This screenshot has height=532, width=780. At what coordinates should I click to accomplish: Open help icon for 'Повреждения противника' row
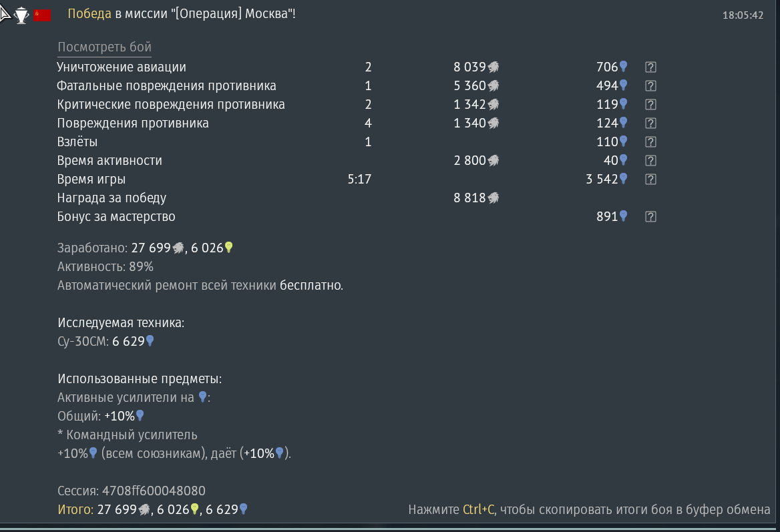coord(650,123)
